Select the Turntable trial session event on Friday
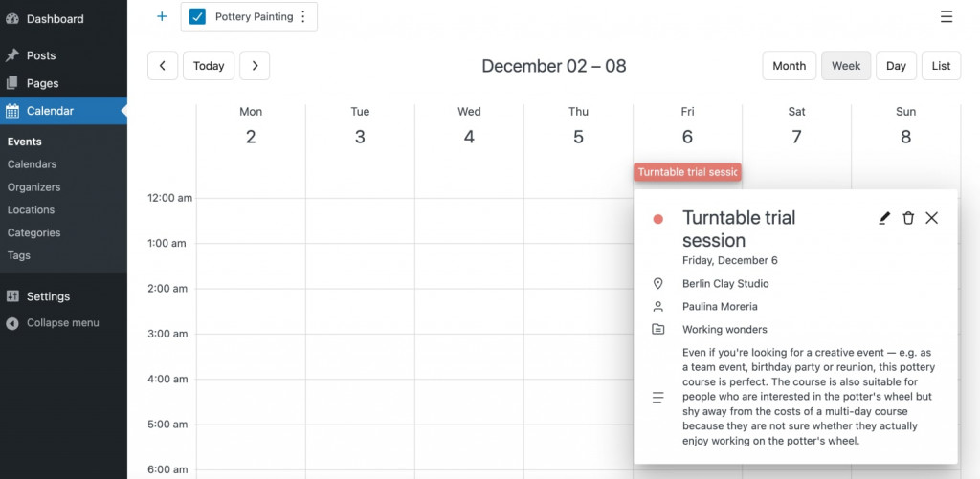The height and width of the screenshot is (479, 980). tap(687, 172)
